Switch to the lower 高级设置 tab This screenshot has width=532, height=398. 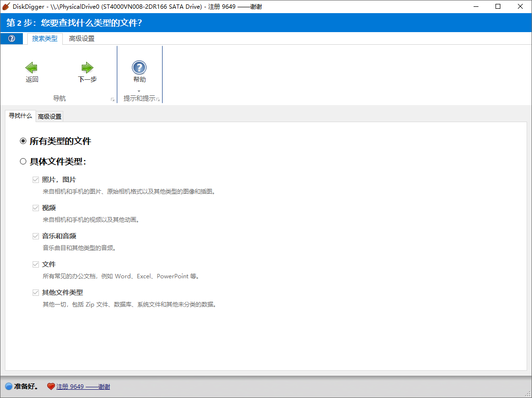(x=49, y=116)
